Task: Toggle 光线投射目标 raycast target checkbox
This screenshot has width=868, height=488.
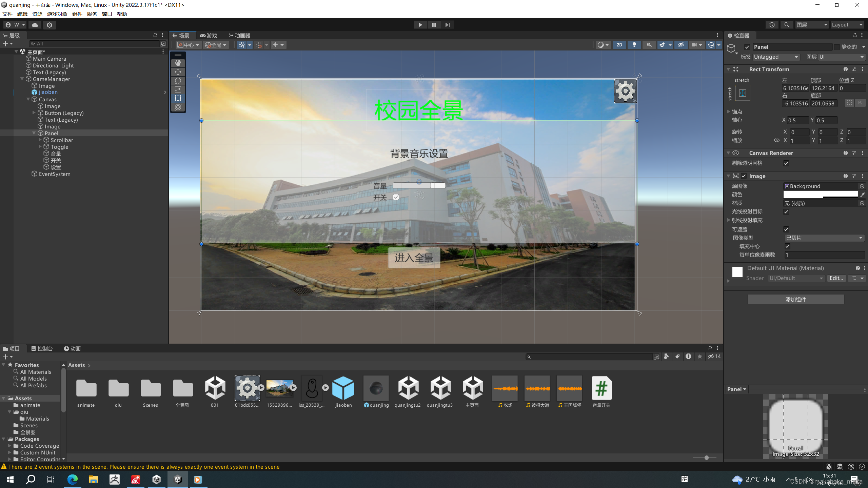Action: click(786, 212)
